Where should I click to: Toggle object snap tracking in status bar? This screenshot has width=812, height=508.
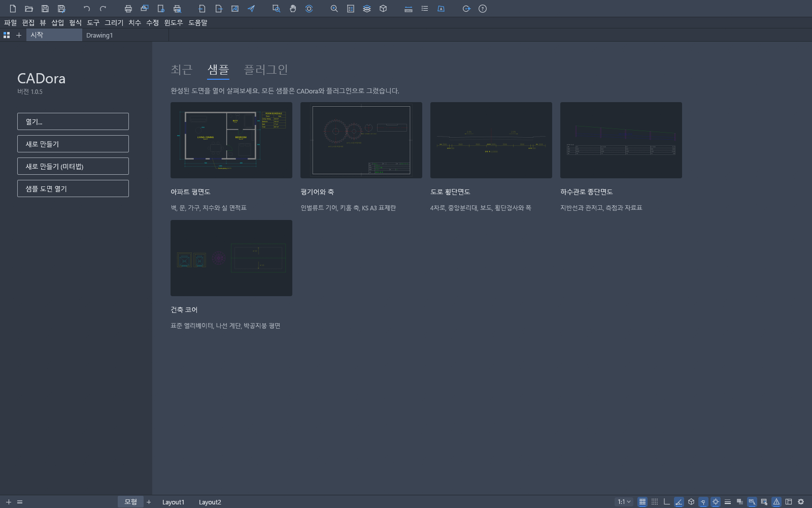click(x=703, y=502)
